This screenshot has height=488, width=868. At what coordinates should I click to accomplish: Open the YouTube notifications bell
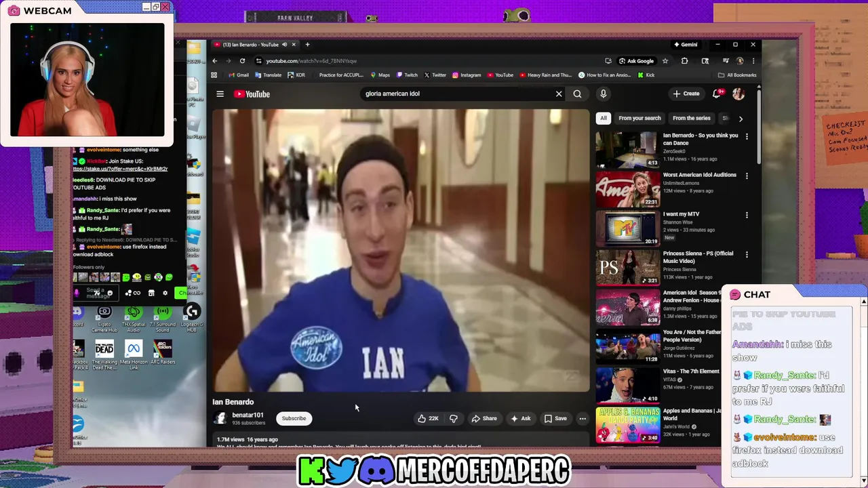pyautogui.click(x=717, y=94)
